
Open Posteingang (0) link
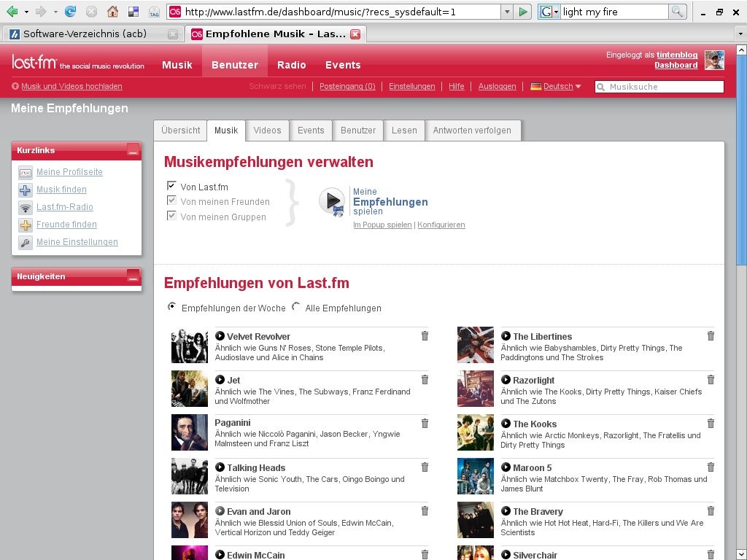click(x=347, y=86)
